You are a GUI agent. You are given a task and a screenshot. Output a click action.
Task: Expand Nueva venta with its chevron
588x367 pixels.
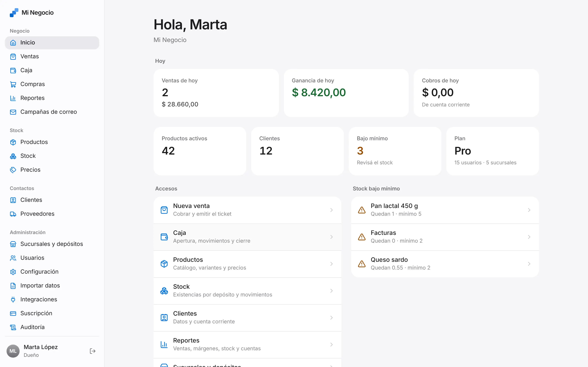tap(331, 210)
